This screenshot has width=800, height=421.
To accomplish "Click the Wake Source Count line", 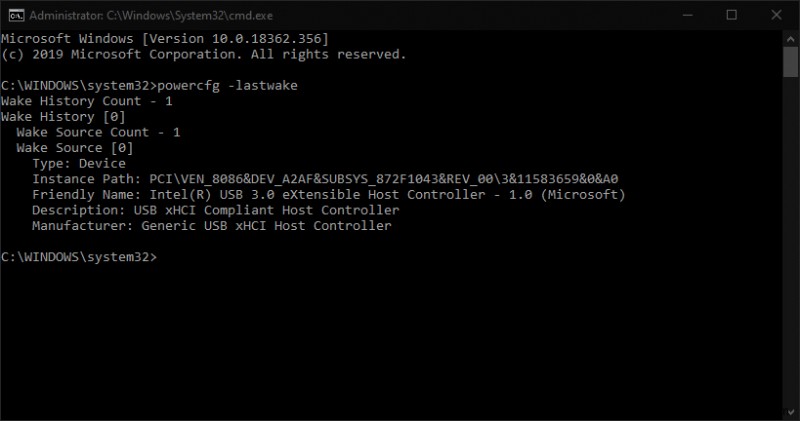I will tap(98, 132).
